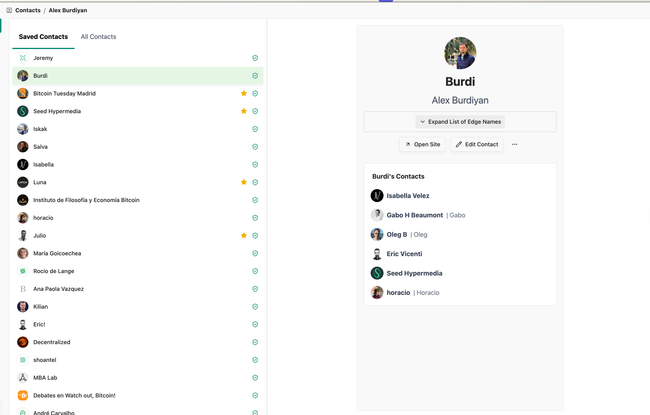Click the verified shield icon beside Kilian
Image resolution: width=650 pixels, height=415 pixels.
point(255,307)
